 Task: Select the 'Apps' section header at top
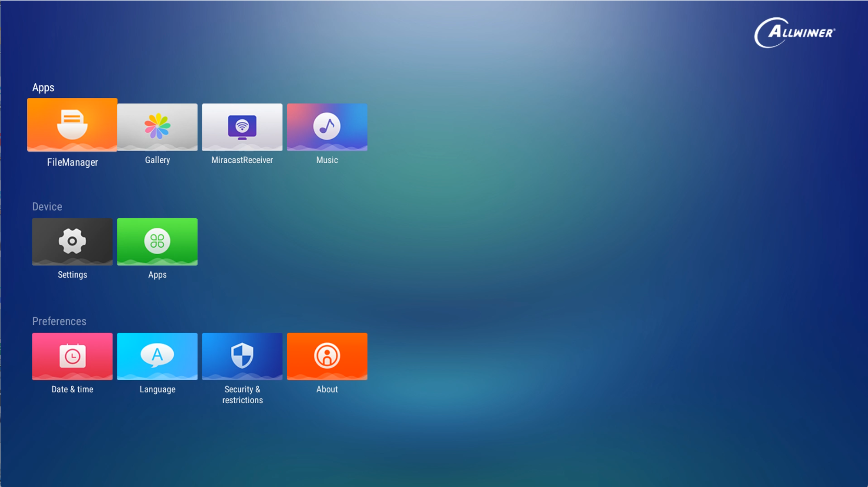point(43,88)
